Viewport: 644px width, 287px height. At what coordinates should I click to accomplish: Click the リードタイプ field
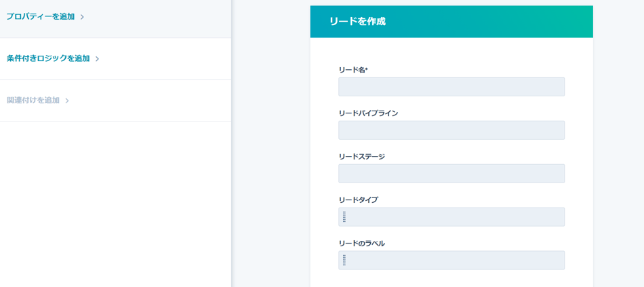click(x=451, y=216)
